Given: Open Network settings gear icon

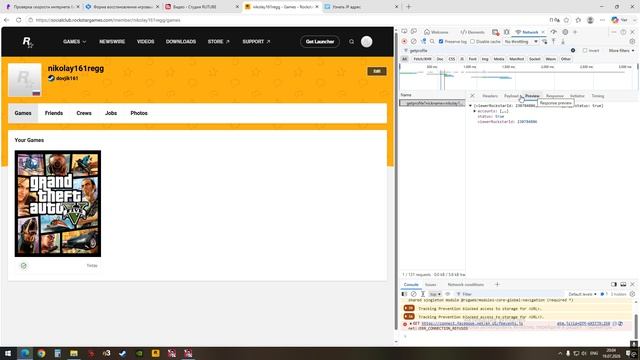Looking at the screenshot, I should pos(632,41).
